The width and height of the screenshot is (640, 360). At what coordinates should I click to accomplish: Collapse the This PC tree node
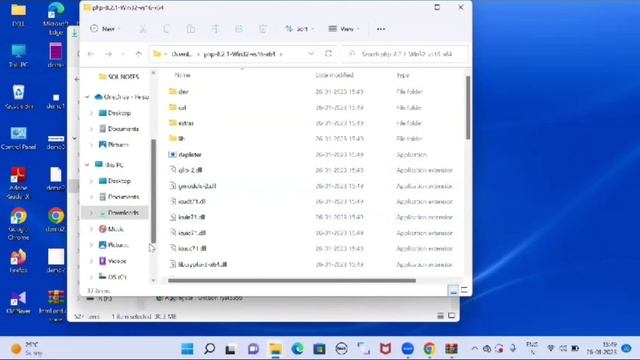[87, 164]
